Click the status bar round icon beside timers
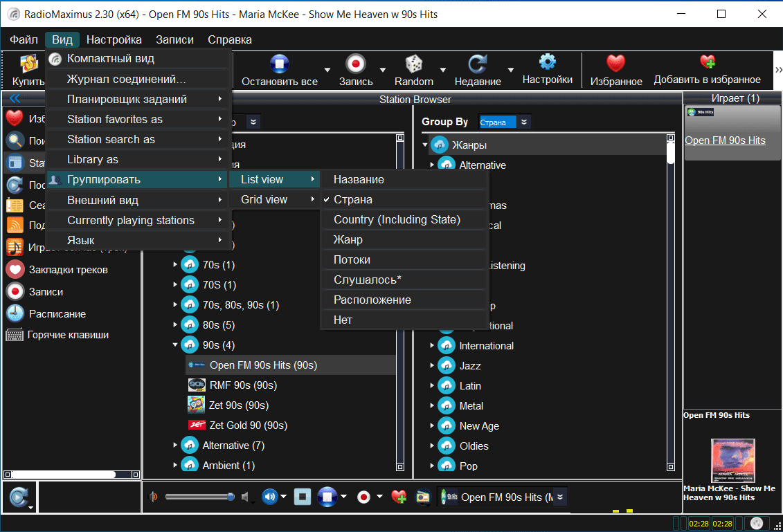The height and width of the screenshot is (532, 783). [x=757, y=524]
